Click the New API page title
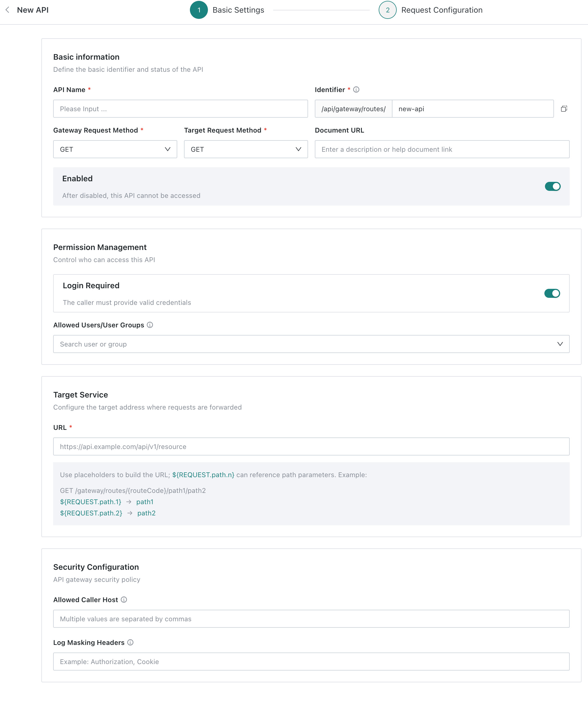The height and width of the screenshot is (706, 588). coord(33,10)
